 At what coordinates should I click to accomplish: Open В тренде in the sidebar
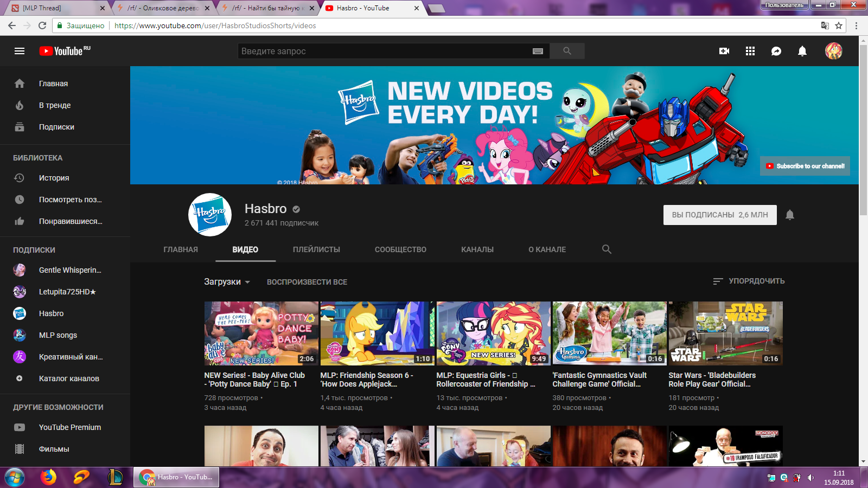tap(55, 105)
